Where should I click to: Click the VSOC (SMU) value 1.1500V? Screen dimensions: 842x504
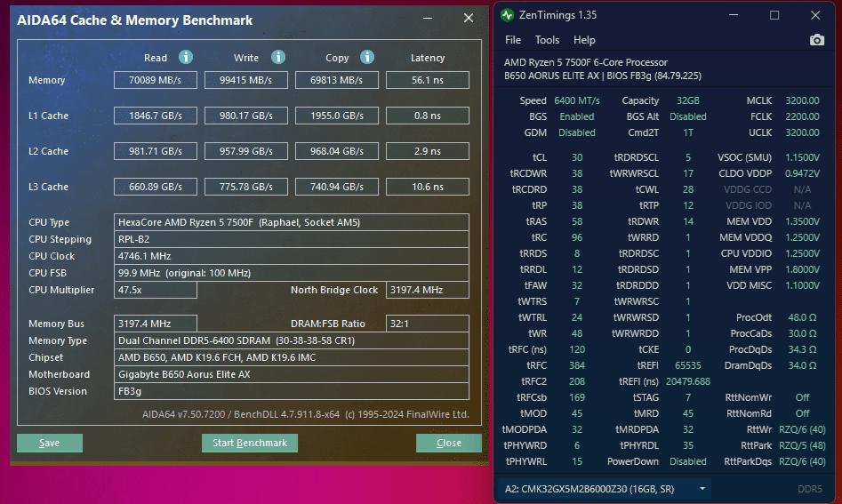[802, 157]
